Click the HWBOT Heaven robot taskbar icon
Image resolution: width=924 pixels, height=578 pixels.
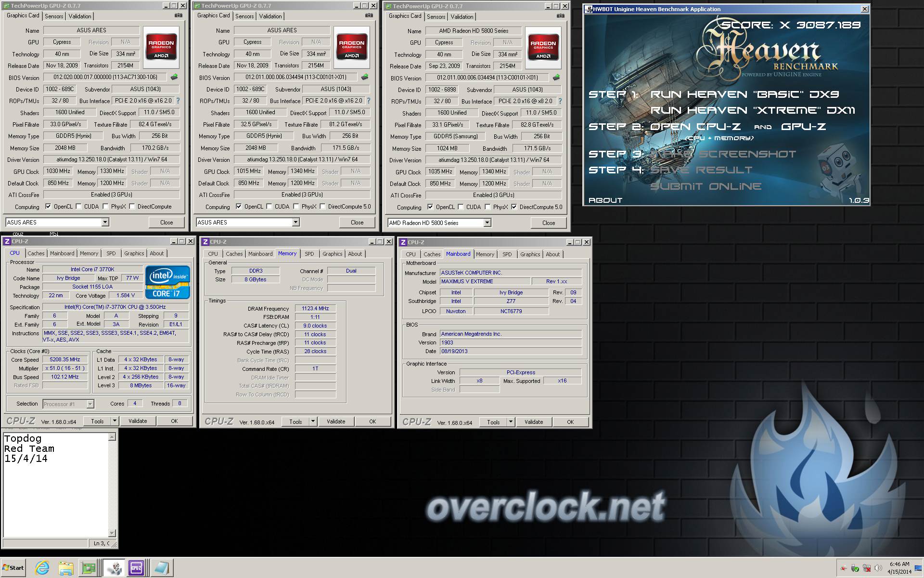[114, 568]
